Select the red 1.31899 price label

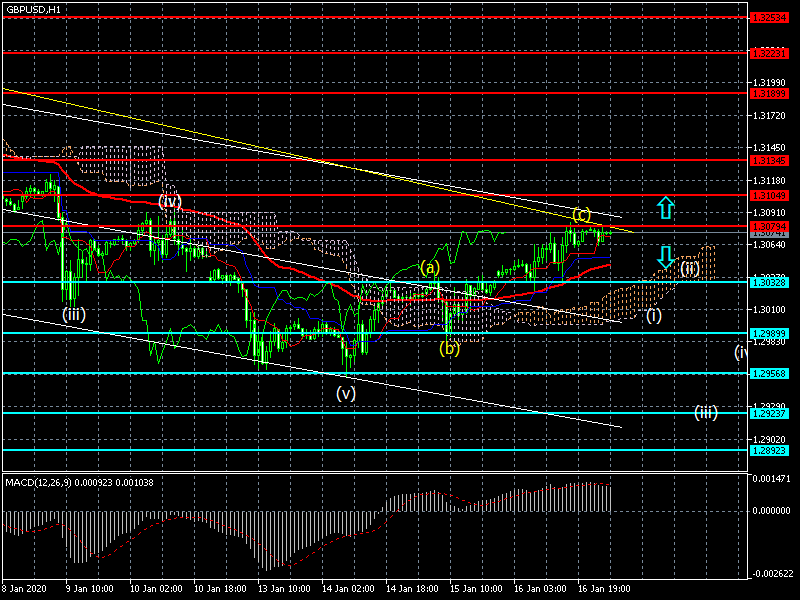(x=769, y=93)
